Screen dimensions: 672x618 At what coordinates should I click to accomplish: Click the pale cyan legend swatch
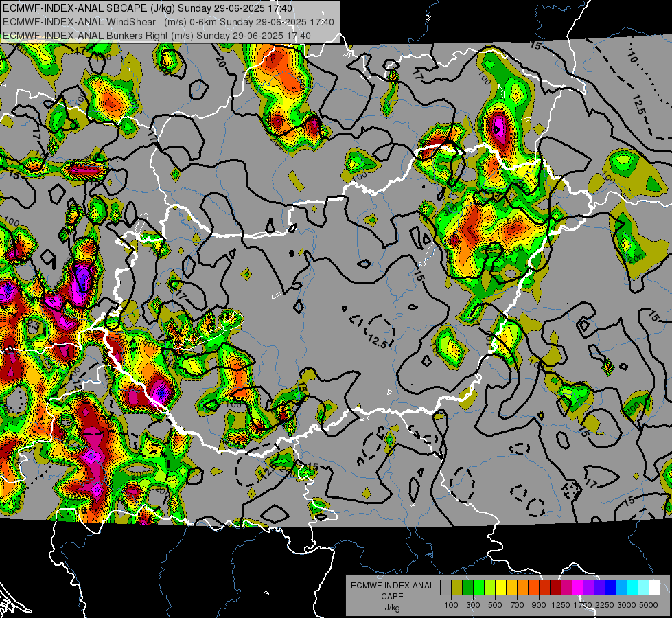644,588
